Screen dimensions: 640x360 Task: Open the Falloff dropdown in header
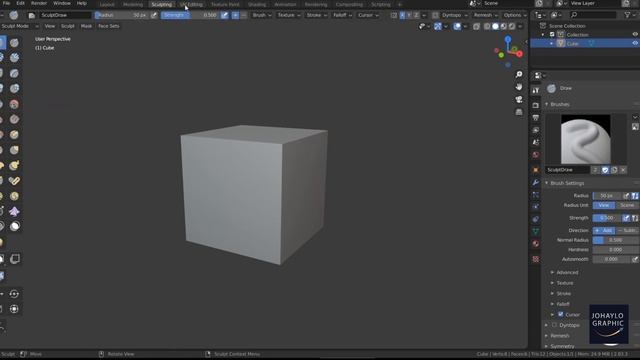(342, 15)
